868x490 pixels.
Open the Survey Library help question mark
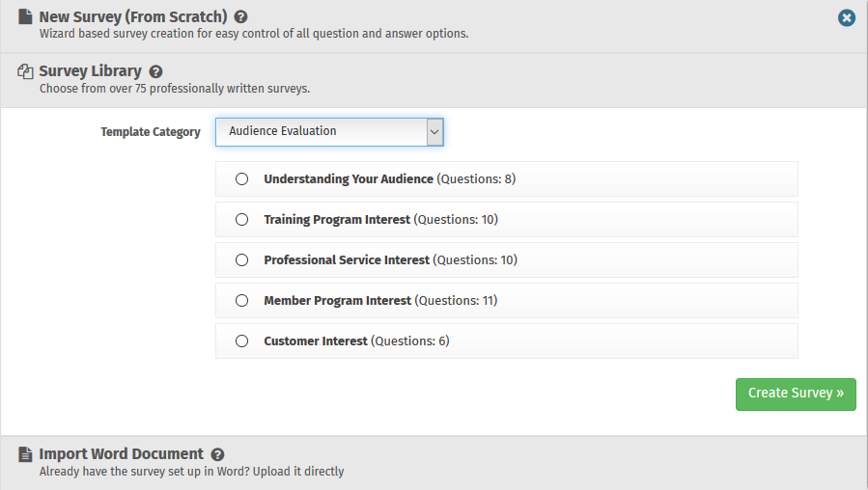pos(155,71)
